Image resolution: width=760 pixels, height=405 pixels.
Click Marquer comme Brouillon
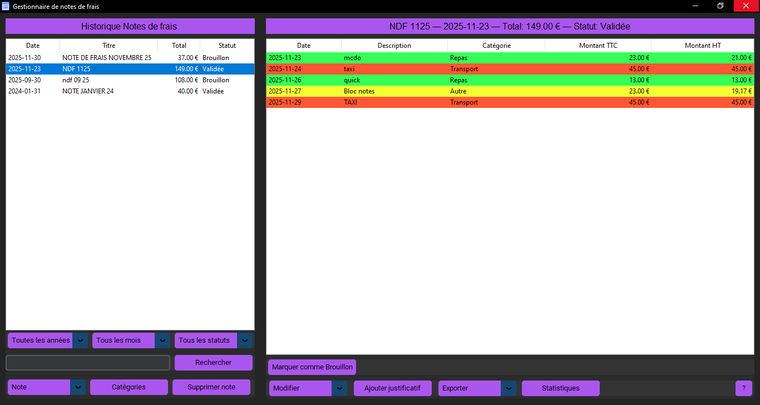pyautogui.click(x=312, y=367)
